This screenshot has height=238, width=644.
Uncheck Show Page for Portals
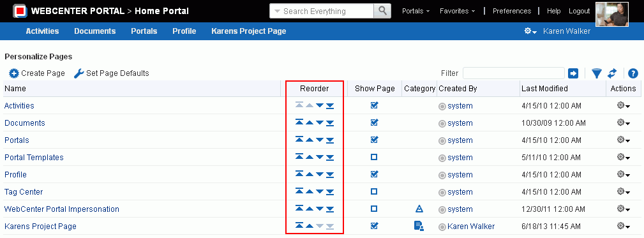[x=374, y=140]
